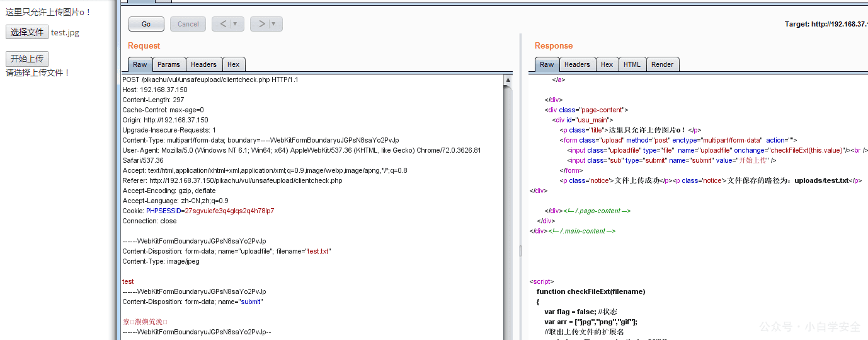Click the disabled Cancel button
Viewport: 868px width, 340px height.
(188, 24)
